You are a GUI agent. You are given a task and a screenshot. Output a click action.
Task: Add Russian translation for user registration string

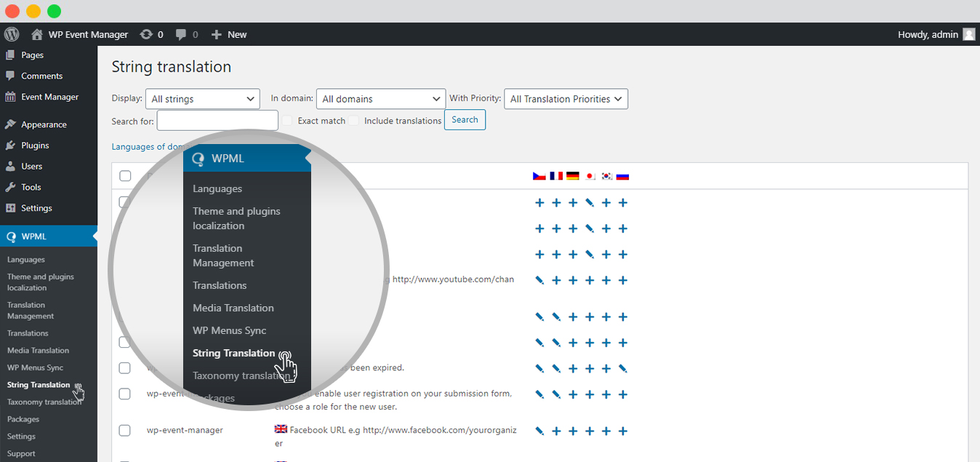pyautogui.click(x=622, y=394)
